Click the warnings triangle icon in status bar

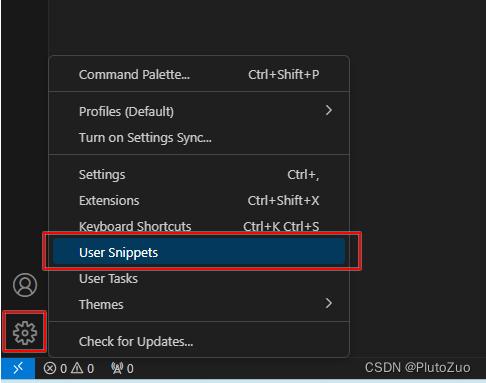click(77, 368)
